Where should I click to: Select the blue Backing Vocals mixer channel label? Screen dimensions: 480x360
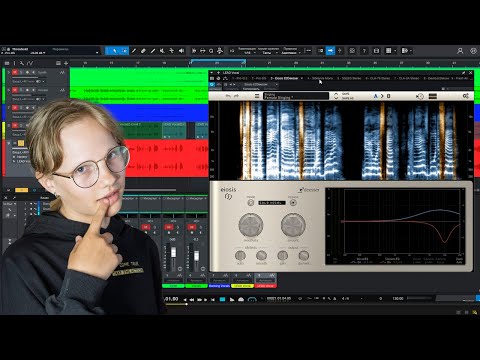click(x=219, y=286)
